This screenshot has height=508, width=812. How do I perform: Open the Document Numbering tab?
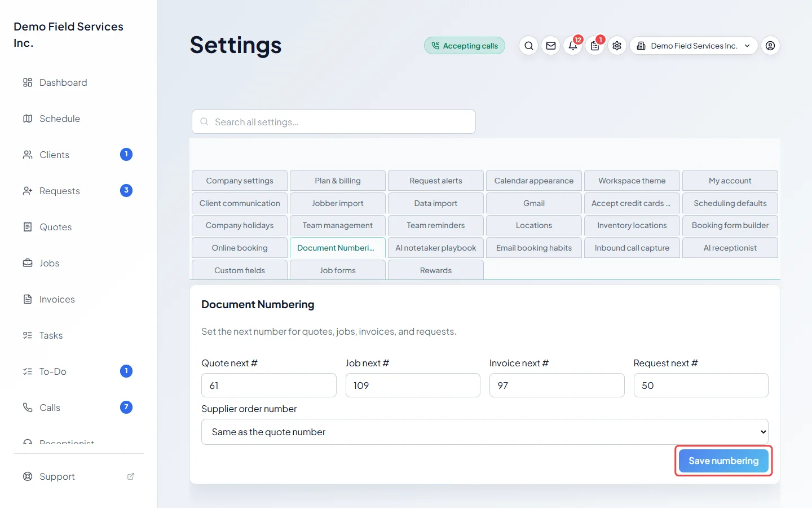click(x=338, y=248)
